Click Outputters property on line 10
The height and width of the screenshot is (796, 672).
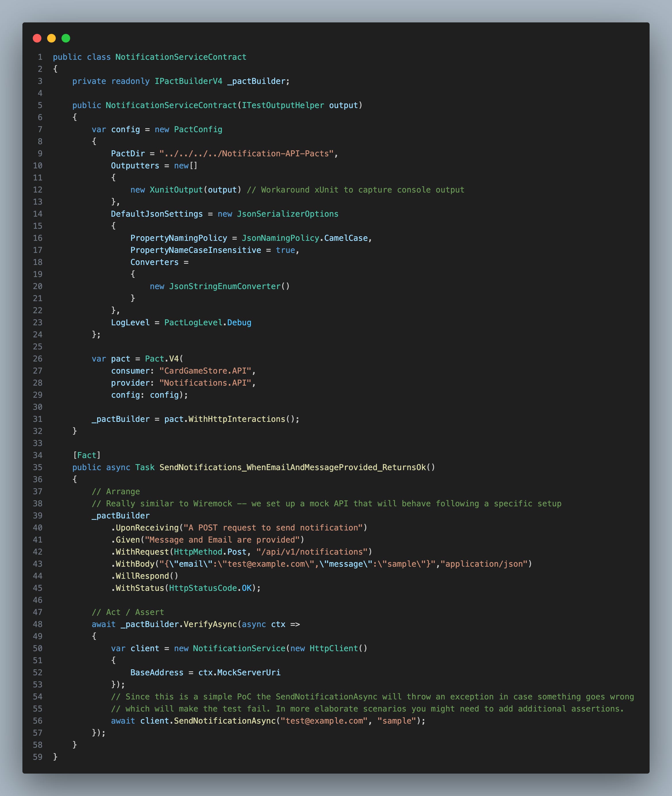135,166
